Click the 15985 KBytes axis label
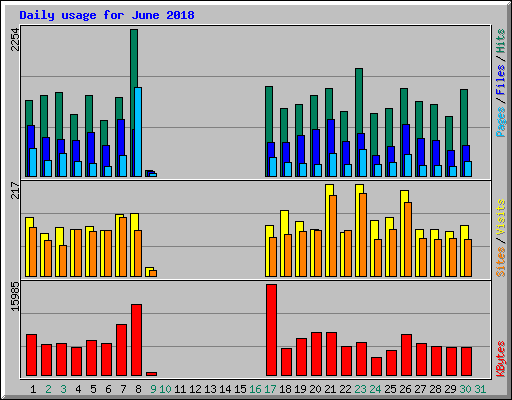The height and width of the screenshot is (400, 512). coord(15,297)
